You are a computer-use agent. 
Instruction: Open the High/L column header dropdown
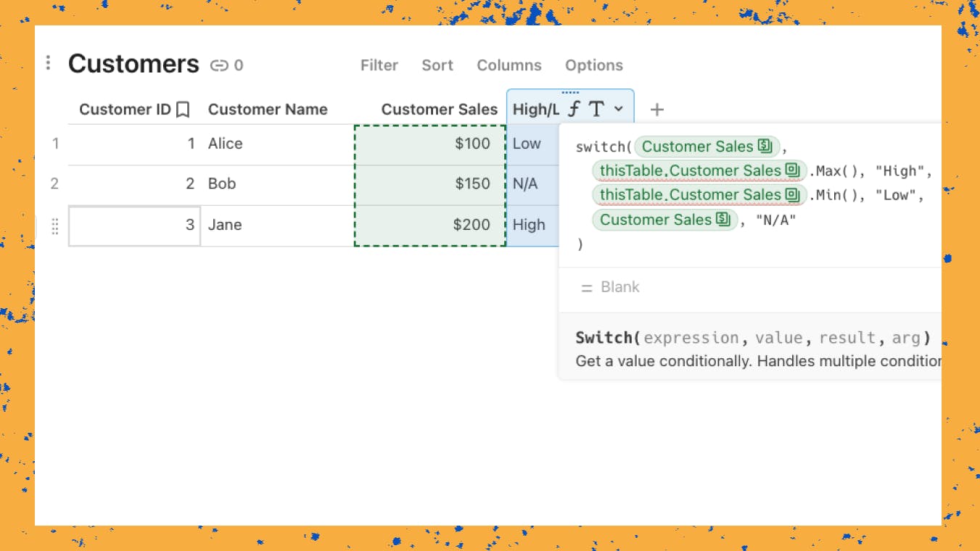click(619, 109)
